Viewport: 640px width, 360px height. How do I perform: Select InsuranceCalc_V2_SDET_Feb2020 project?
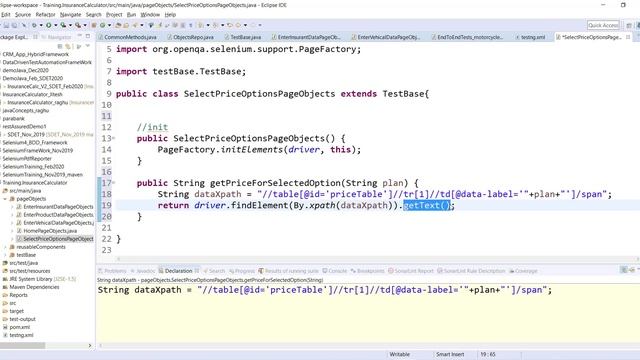click(45, 87)
